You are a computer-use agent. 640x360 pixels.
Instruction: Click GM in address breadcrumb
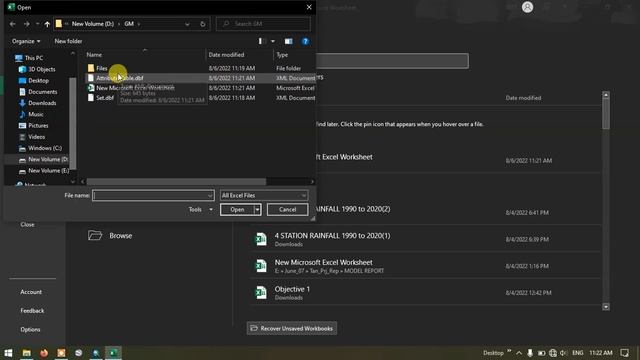pos(129,24)
